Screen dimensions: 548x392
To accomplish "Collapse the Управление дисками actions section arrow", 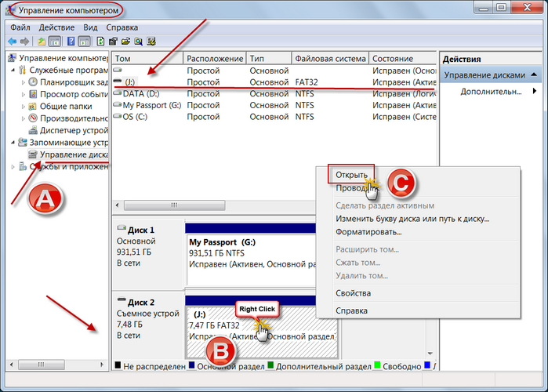I will (534, 74).
